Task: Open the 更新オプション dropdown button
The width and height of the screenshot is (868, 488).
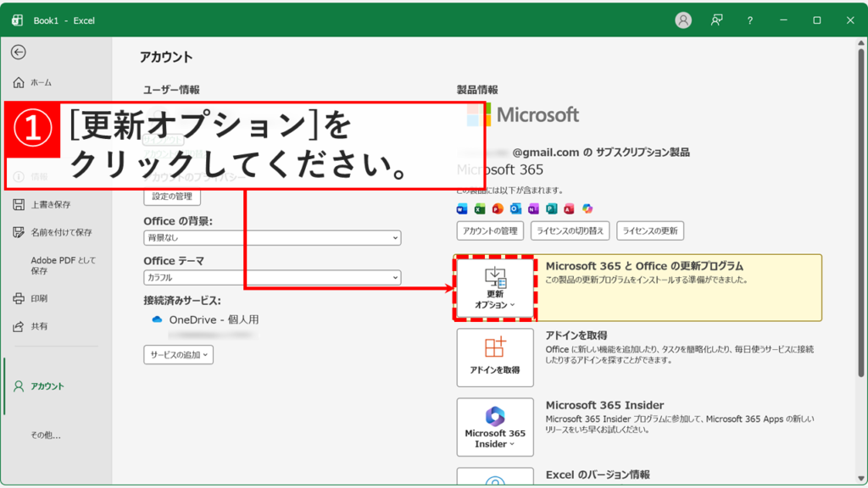Action: point(495,288)
